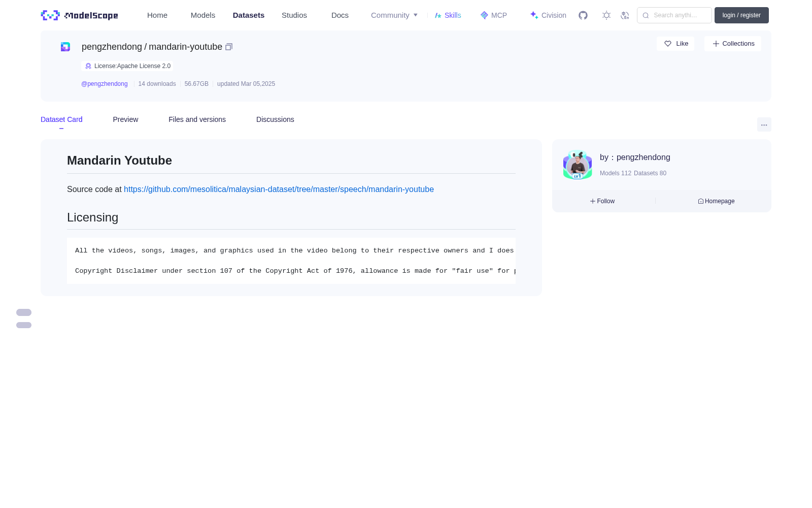Open the Discussions tab
The image size is (812, 508).
275,119
